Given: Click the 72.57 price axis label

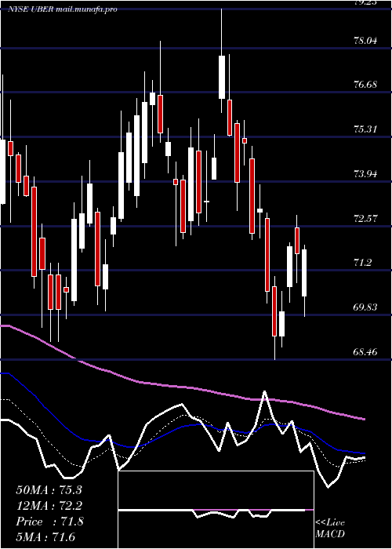Looking at the screenshot, I should [365, 219].
